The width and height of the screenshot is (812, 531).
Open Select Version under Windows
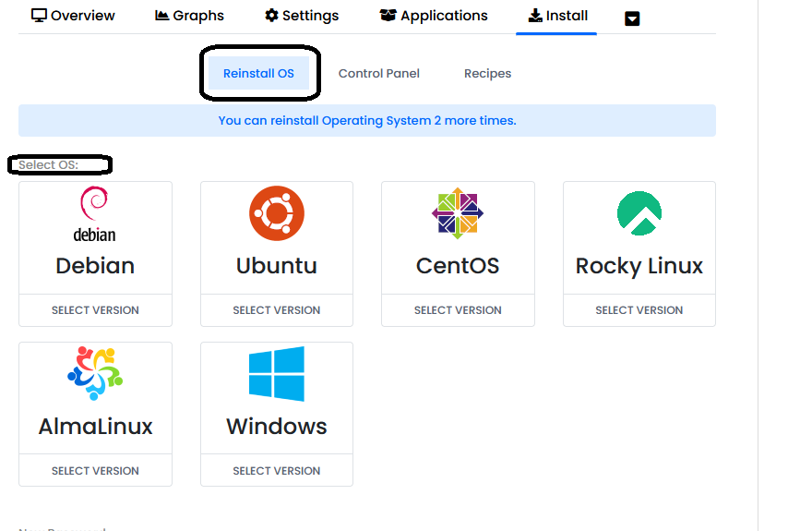[277, 470]
